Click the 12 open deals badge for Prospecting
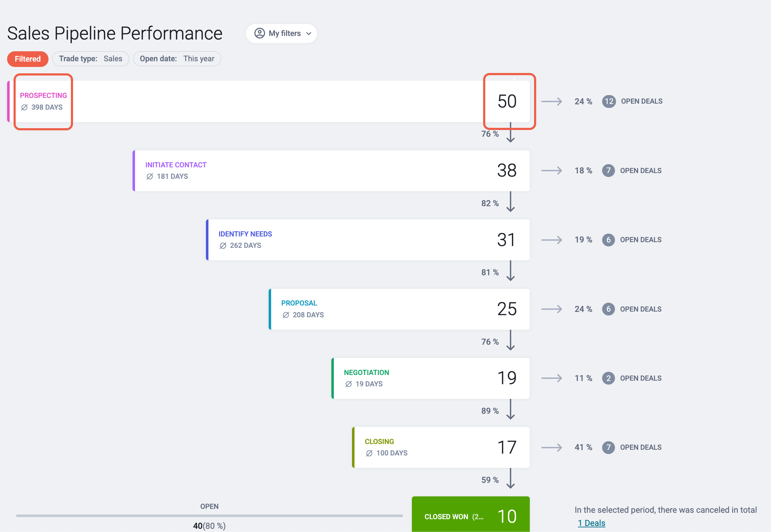This screenshot has height=532, width=771. [609, 101]
